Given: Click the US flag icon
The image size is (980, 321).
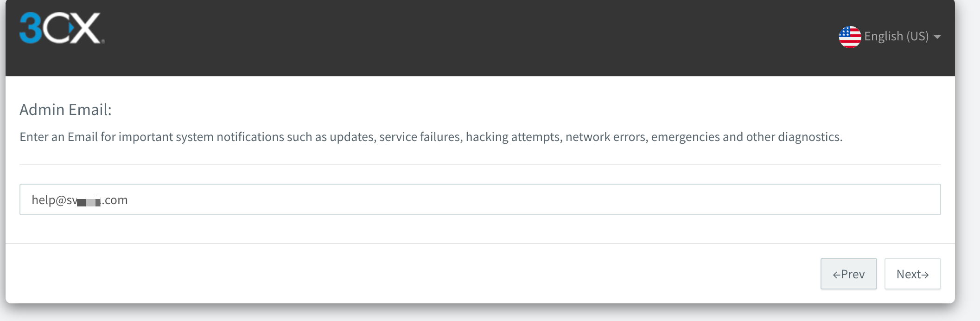Looking at the screenshot, I should [x=850, y=37].
